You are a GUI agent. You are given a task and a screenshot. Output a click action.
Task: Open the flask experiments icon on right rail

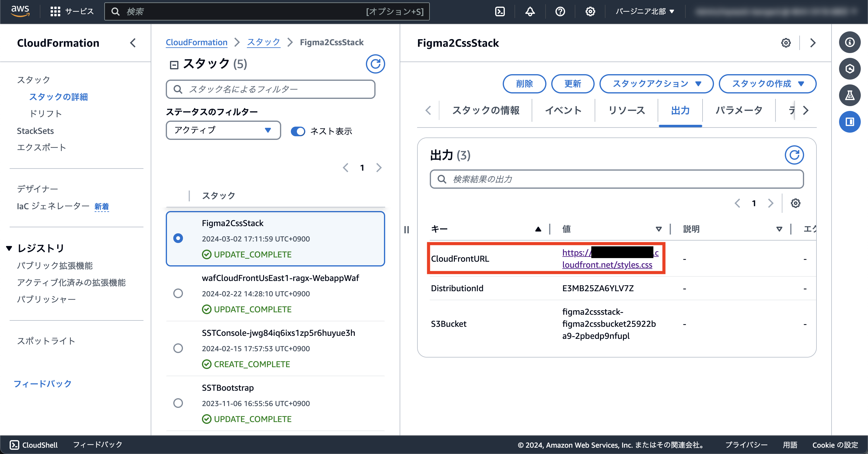click(850, 95)
